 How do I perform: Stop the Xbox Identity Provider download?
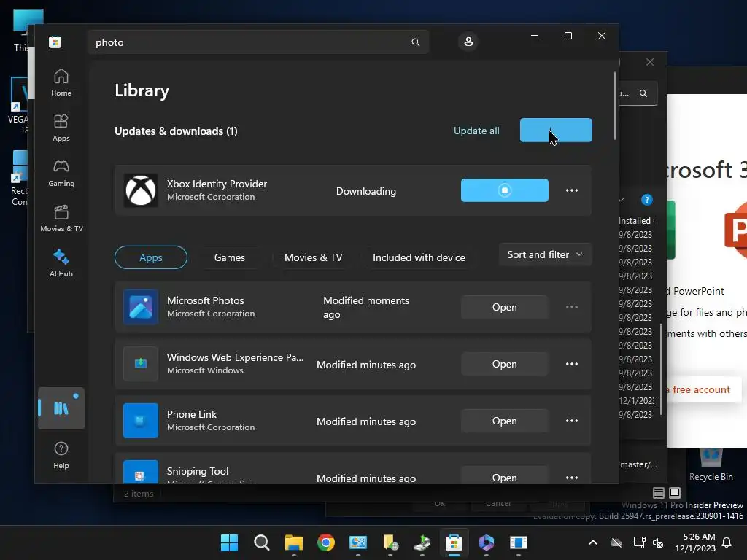click(x=505, y=190)
